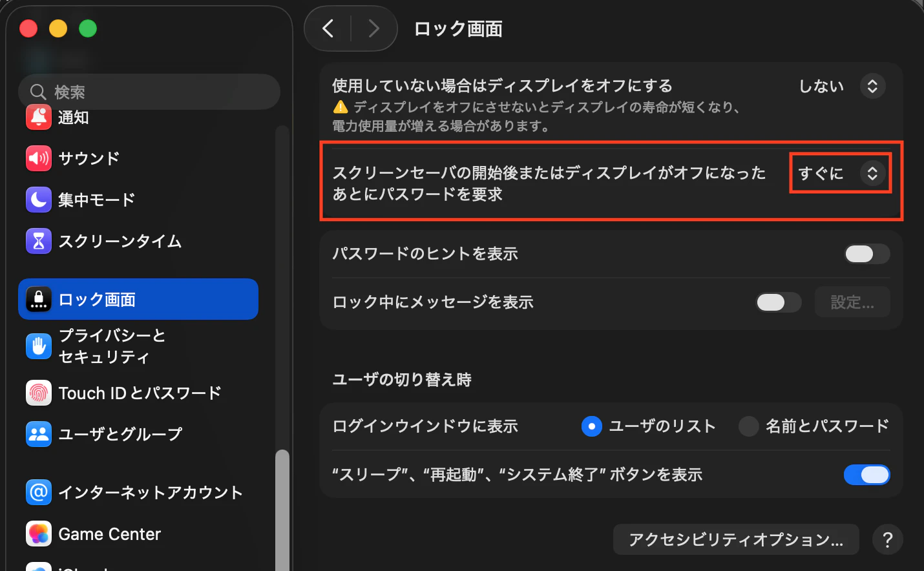The width and height of the screenshot is (924, 571).
Task: Open 集中モード settings in sidebar
Action: point(138,200)
